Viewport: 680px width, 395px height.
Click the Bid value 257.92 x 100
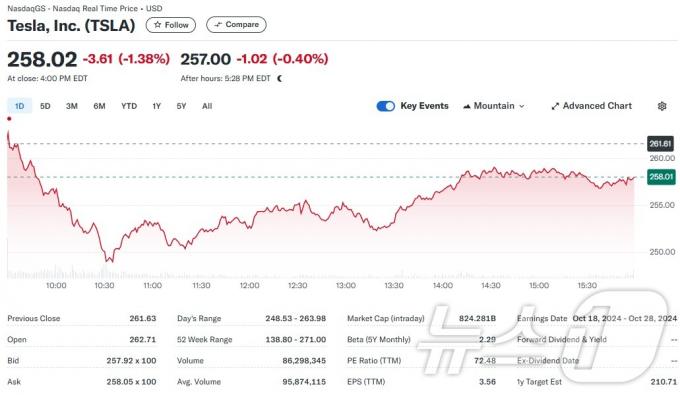coord(131,361)
